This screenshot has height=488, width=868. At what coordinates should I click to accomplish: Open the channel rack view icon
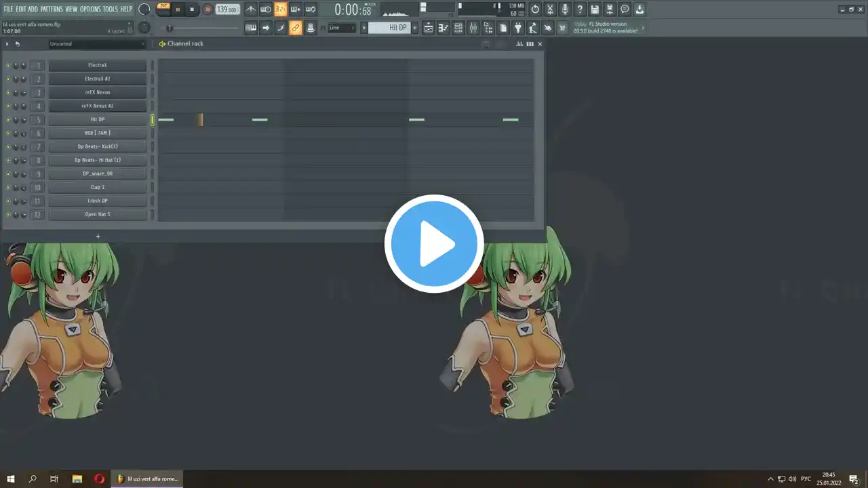point(458,28)
